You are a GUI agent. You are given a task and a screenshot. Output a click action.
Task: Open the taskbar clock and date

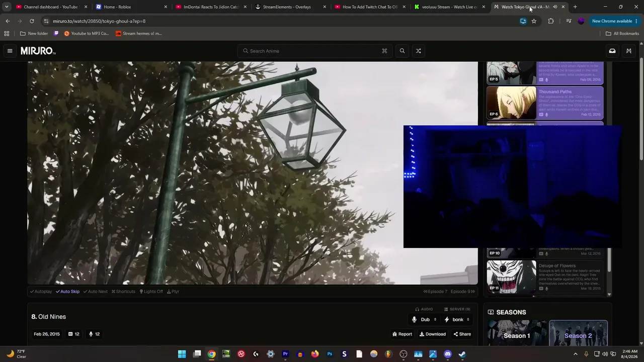click(629, 354)
